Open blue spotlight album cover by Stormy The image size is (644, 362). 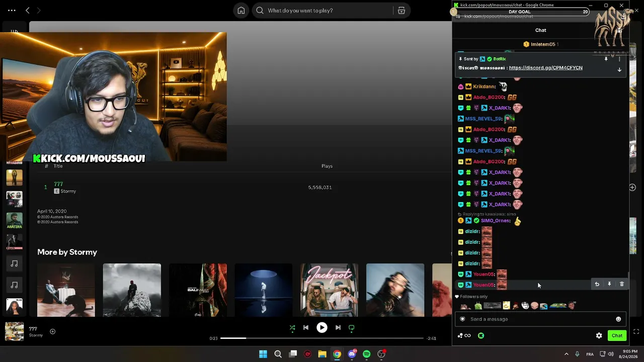pyautogui.click(x=264, y=290)
